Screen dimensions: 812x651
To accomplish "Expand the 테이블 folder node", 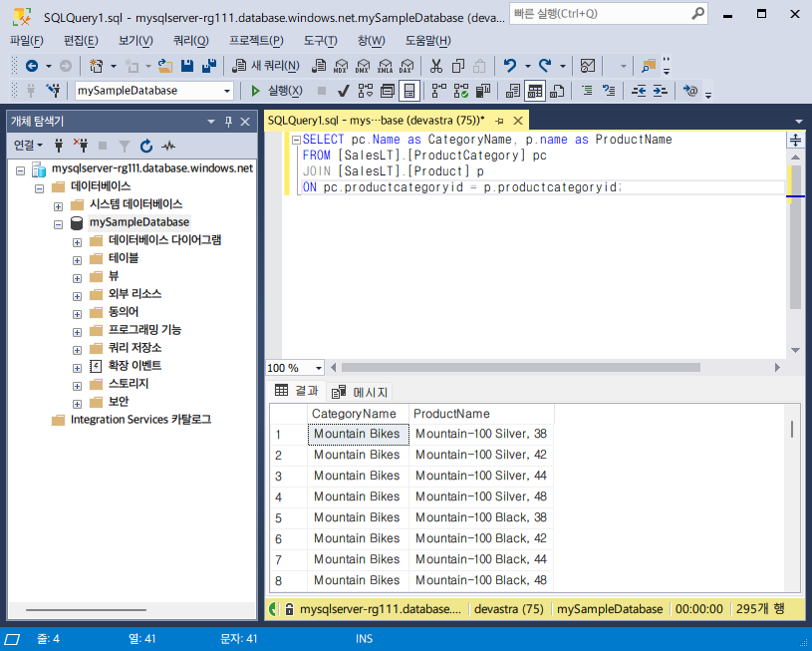I will coord(77,260).
